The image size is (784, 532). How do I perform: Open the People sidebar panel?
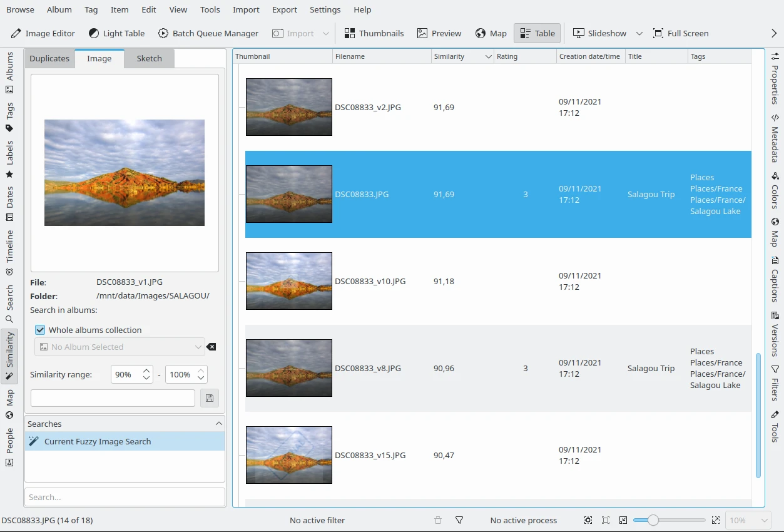(x=9, y=447)
